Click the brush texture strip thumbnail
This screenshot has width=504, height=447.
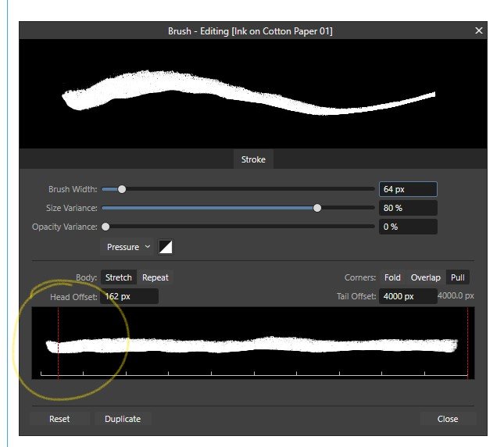click(x=253, y=343)
